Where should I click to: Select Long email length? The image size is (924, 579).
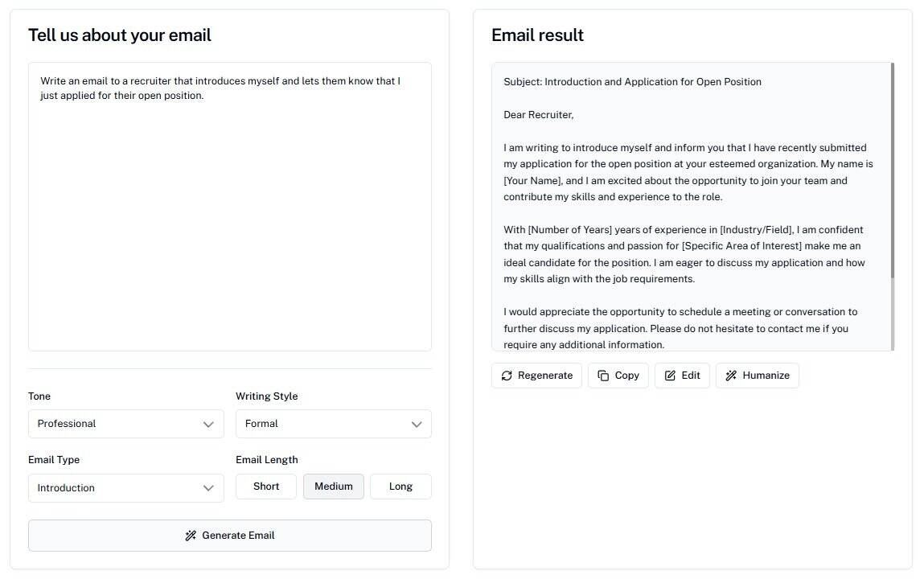pos(400,486)
